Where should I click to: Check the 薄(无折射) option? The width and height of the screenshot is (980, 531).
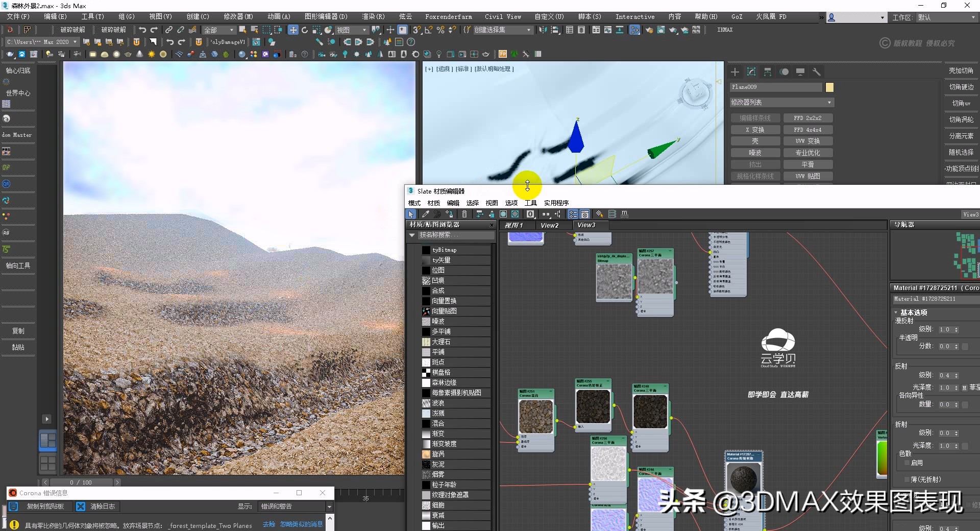coord(906,479)
